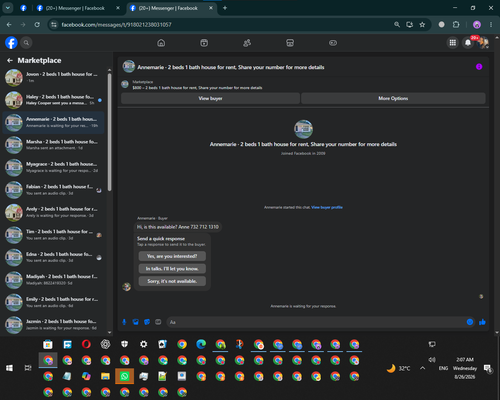This screenshot has width=500, height=400.
Task: Click the View buyer button
Action: tap(210, 98)
